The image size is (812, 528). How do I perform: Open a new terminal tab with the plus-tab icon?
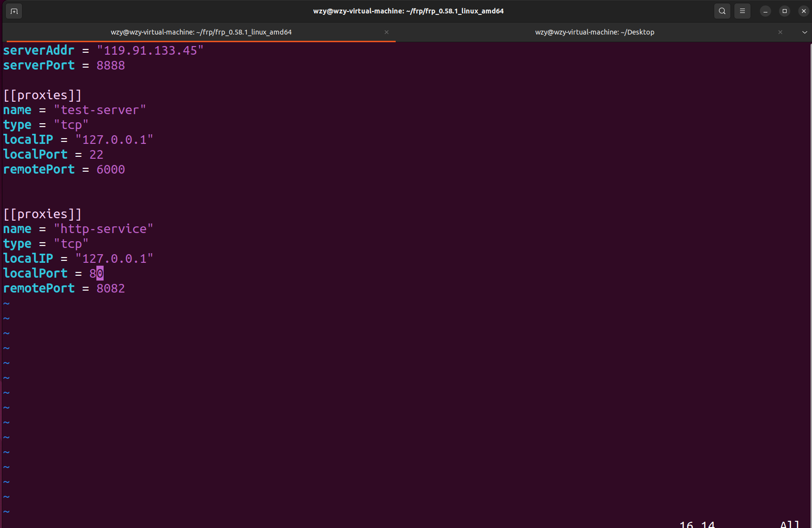click(14, 11)
